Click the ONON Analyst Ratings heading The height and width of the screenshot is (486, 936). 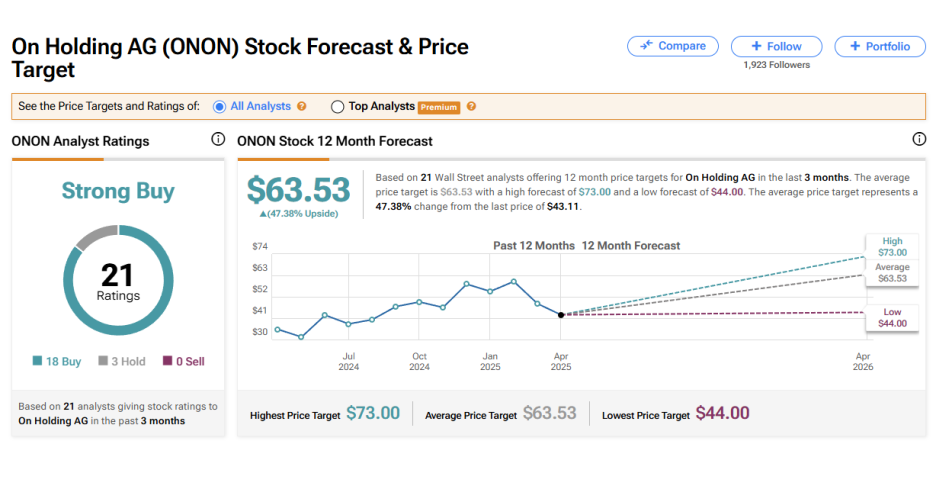pos(81,142)
